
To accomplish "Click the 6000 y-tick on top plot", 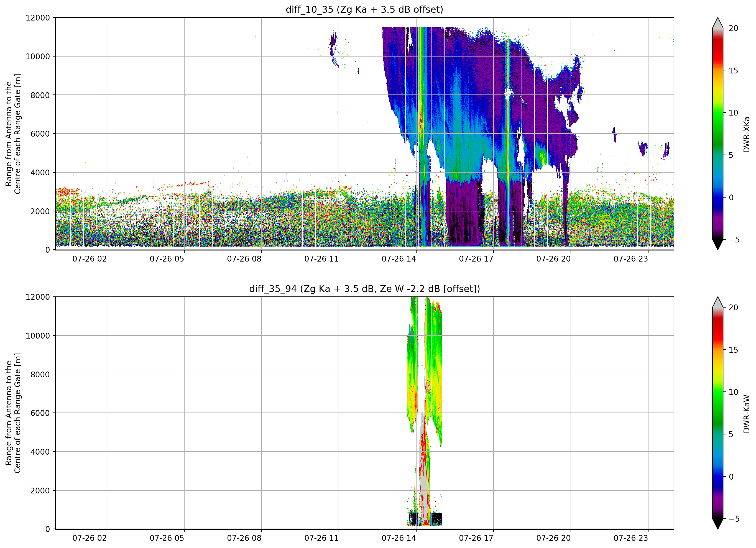I will pyautogui.click(x=40, y=134).
